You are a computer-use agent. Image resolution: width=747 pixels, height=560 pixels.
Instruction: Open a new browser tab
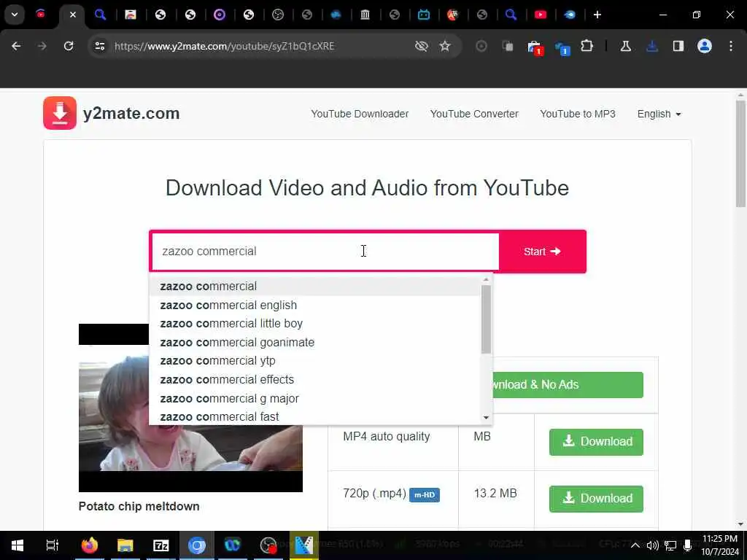click(x=597, y=15)
